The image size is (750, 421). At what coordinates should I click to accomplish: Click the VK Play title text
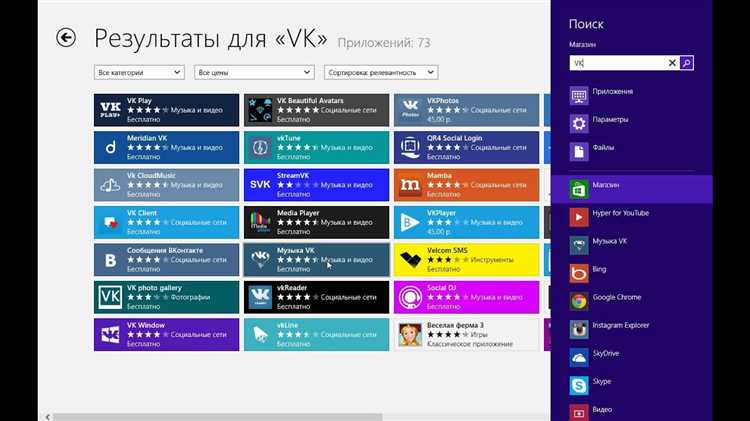[x=139, y=101]
